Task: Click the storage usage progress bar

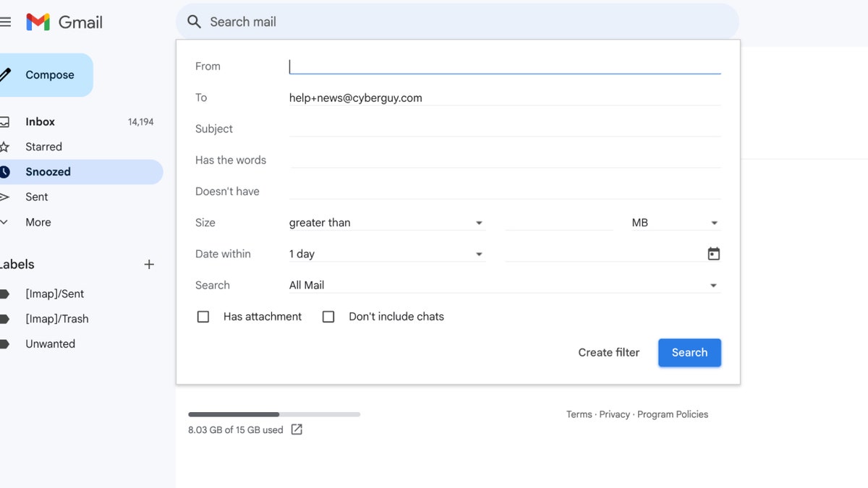Action: point(273,414)
